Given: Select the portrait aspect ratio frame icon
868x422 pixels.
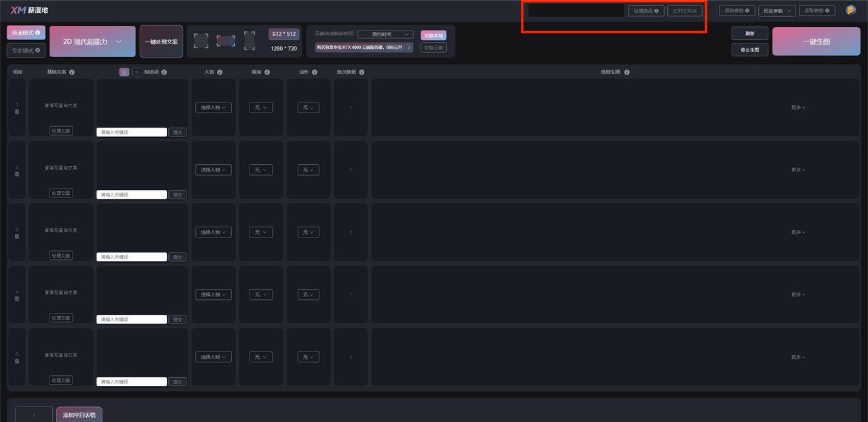Looking at the screenshot, I should point(250,41).
